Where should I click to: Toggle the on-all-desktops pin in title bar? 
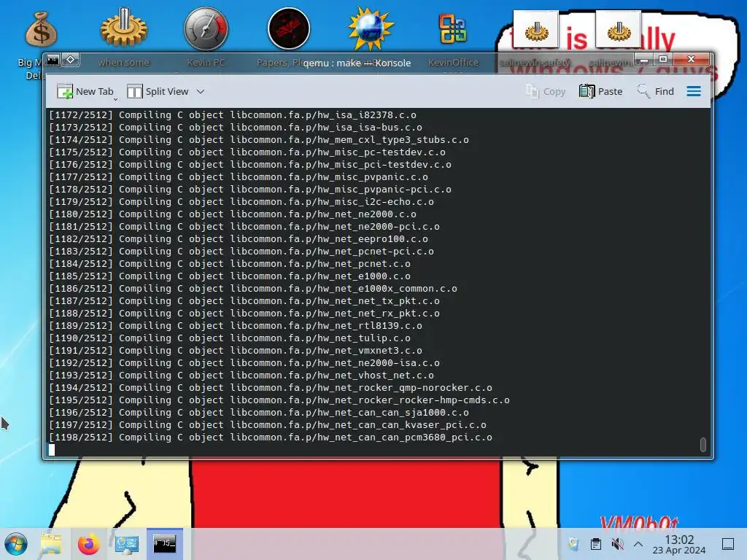[x=71, y=60]
